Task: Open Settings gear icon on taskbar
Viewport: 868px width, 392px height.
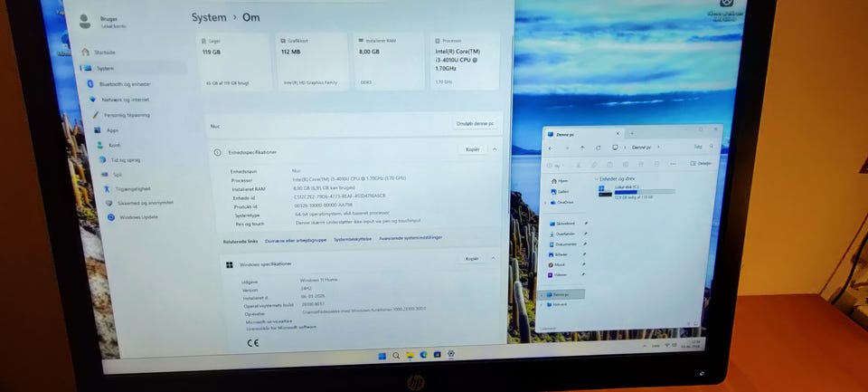Action: tap(451, 354)
